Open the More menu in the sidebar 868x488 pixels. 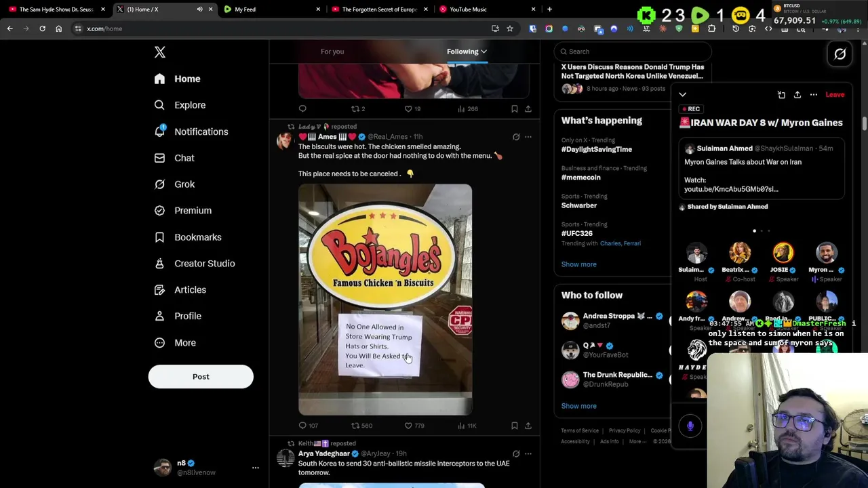pyautogui.click(x=174, y=342)
